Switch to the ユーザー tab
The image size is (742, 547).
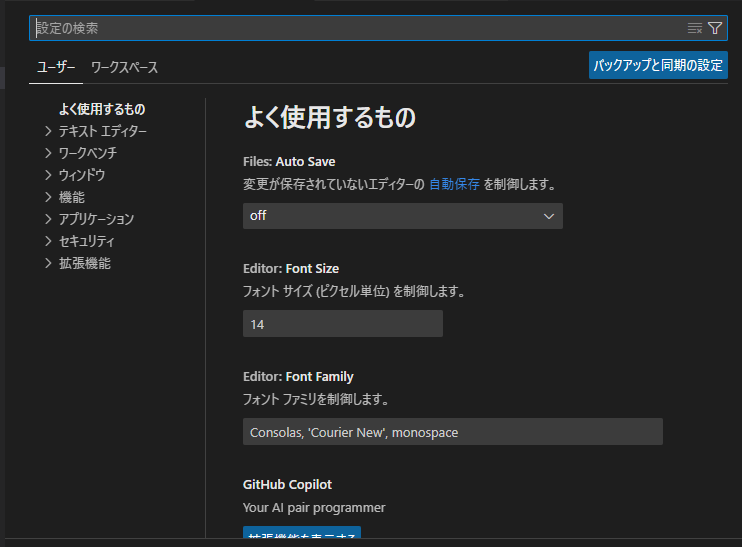(56, 67)
